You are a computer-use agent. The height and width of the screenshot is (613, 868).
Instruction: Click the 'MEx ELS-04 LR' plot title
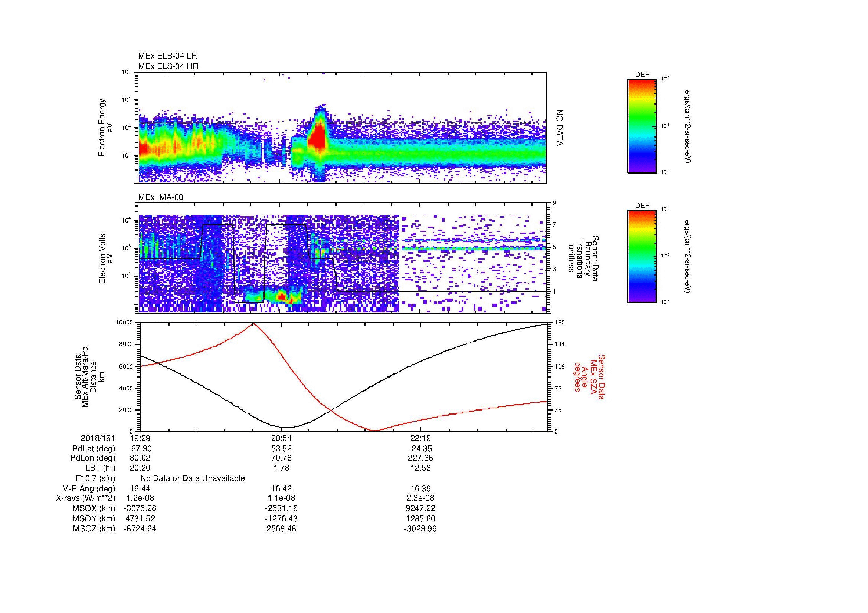click(167, 56)
